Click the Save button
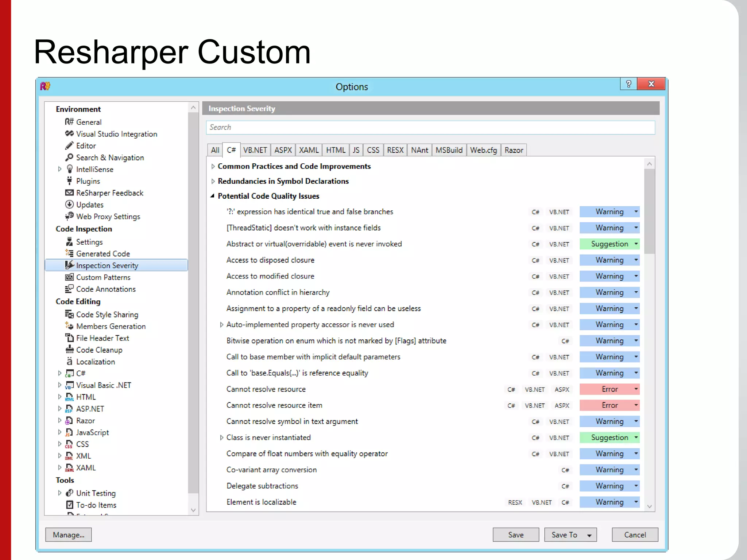This screenshot has height=560, width=747. point(516,535)
